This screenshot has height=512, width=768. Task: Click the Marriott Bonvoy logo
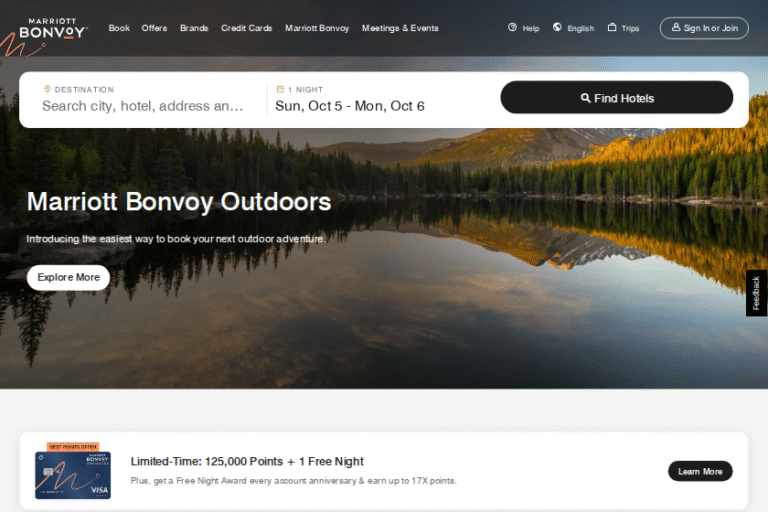pos(53,28)
